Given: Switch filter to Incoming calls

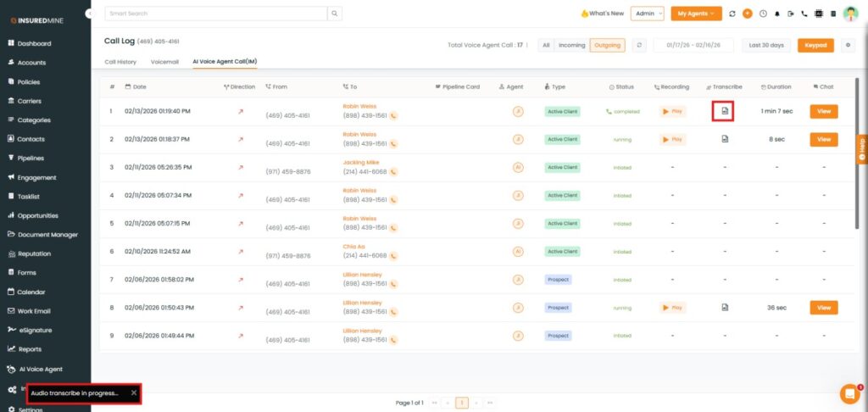Looking at the screenshot, I should click(571, 45).
